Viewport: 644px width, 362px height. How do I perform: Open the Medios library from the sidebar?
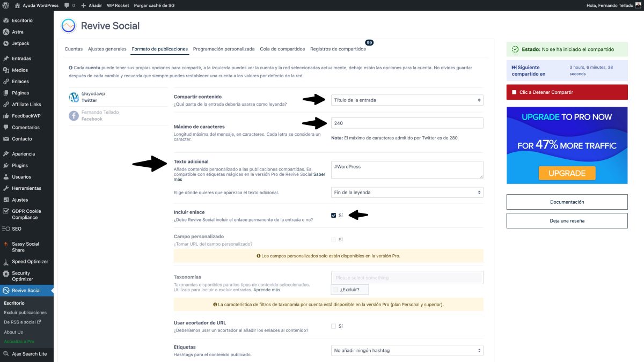[20, 69]
